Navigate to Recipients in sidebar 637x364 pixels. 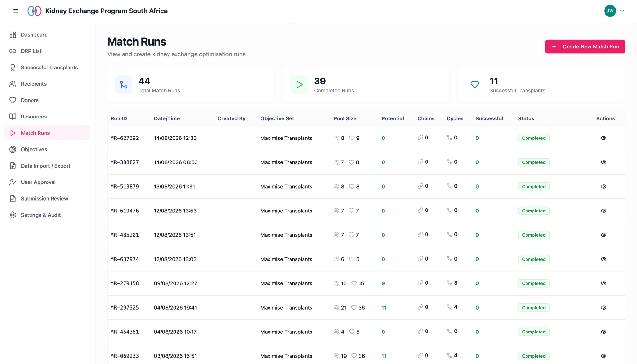tap(47, 84)
